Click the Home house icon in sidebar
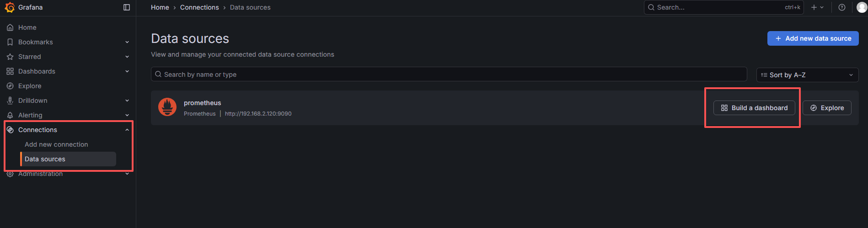This screenshot has width=868, height=228. point(10,27)
